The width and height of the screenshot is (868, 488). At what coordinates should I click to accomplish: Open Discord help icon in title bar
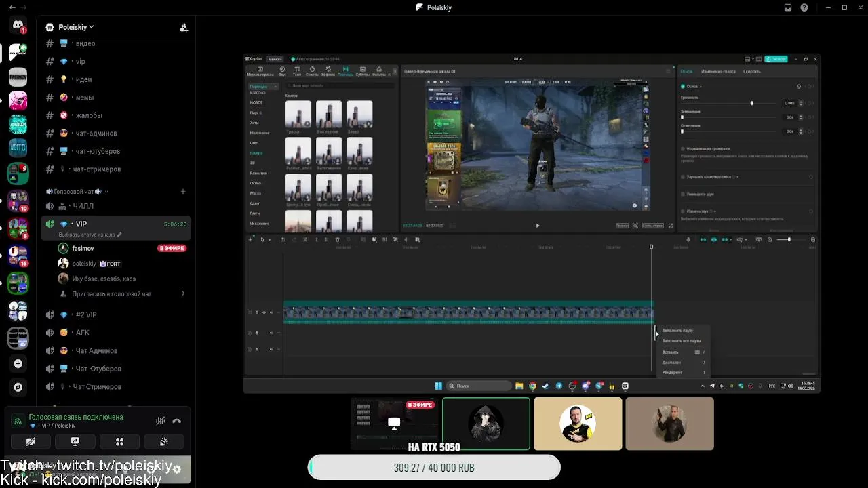click(804, 7)
